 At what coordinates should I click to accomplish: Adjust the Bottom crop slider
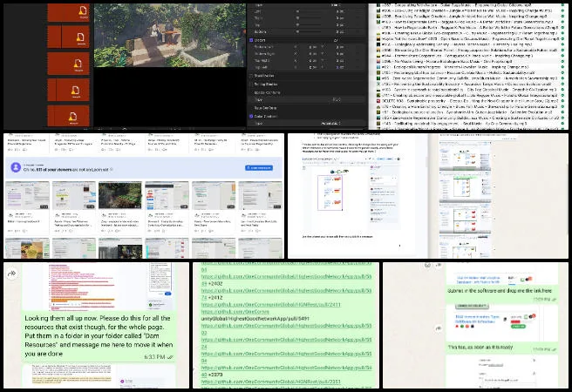[310, 31]
